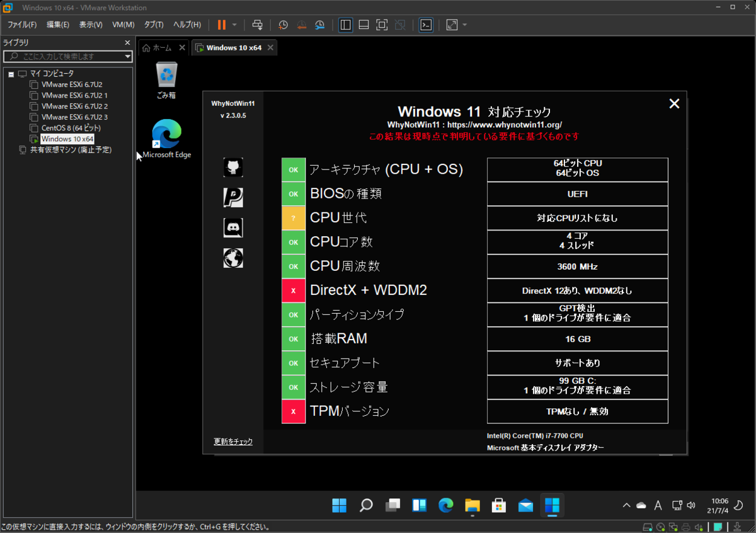
Task: Close the ホーム tab
Action: point(182,47)
